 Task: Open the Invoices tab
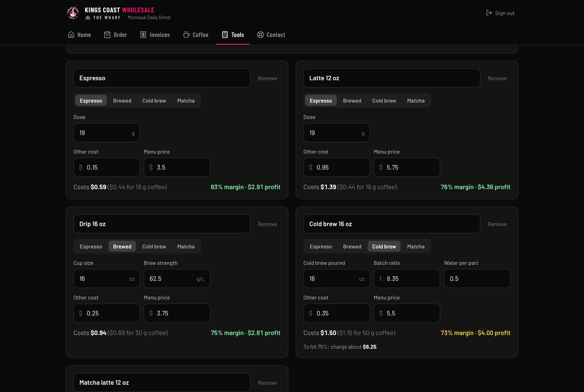click(x=155, y=35)
